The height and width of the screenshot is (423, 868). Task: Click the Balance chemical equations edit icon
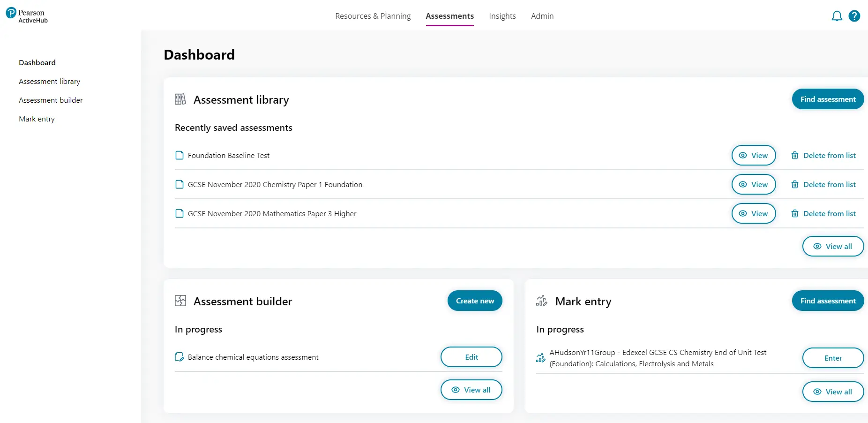tap(179, 357)
